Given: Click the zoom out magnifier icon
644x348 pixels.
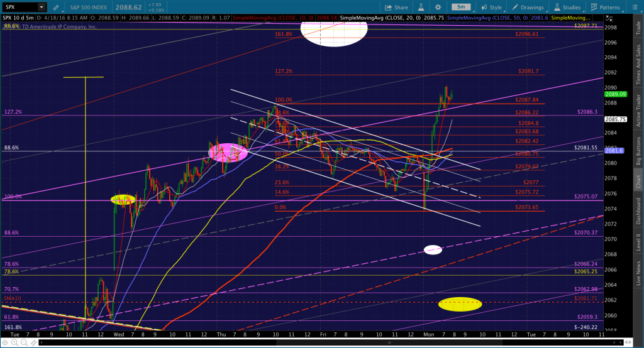Looking at the screenshot, I should click(x=24, y=342).
